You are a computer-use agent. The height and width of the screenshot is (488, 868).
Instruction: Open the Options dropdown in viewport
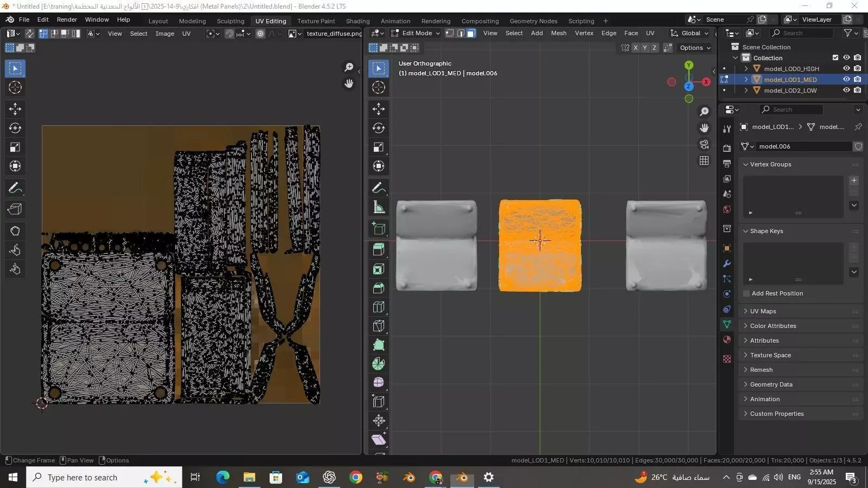pos(695,48)
